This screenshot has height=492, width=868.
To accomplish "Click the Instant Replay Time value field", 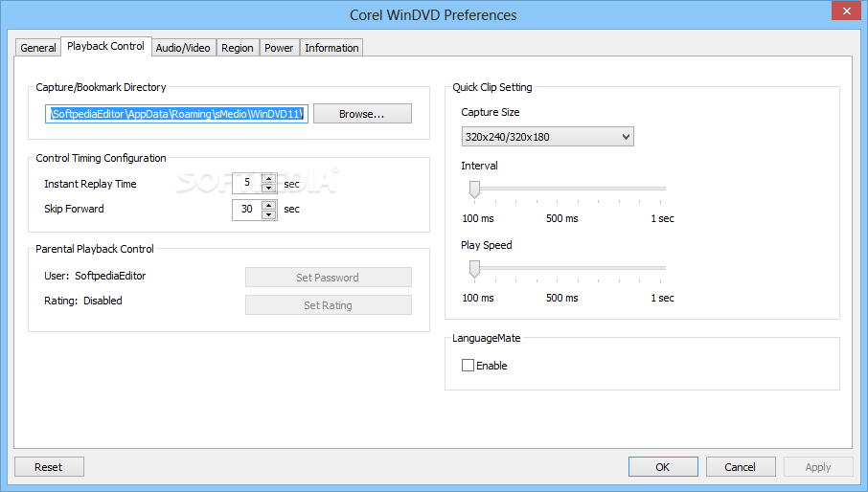I will 247,183.
